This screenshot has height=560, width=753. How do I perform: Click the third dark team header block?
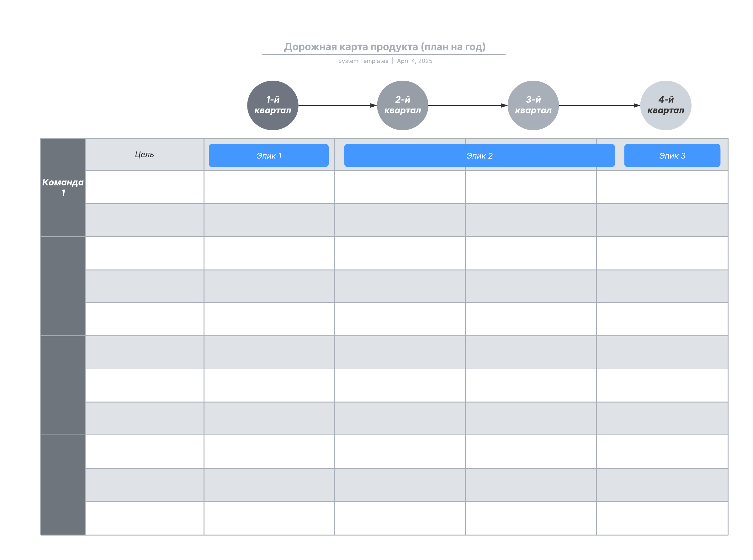click(63, 385)
